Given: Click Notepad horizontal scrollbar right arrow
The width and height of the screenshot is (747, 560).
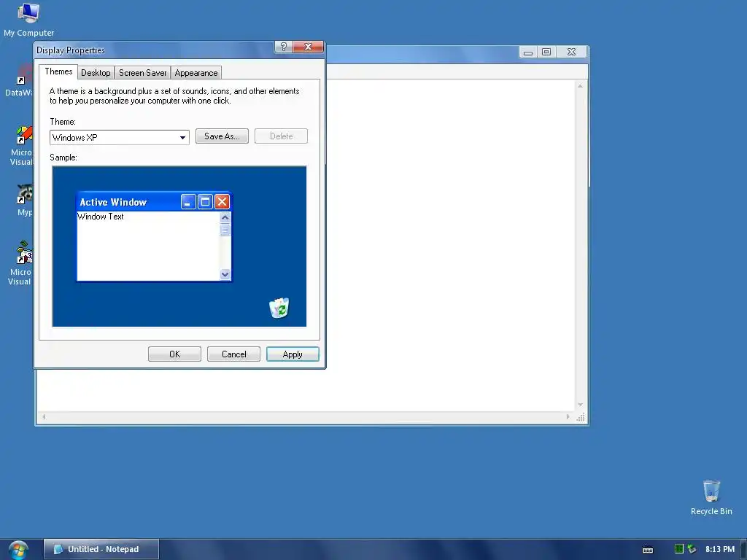Looking at the screenshot, I should (x=568, y=416).
